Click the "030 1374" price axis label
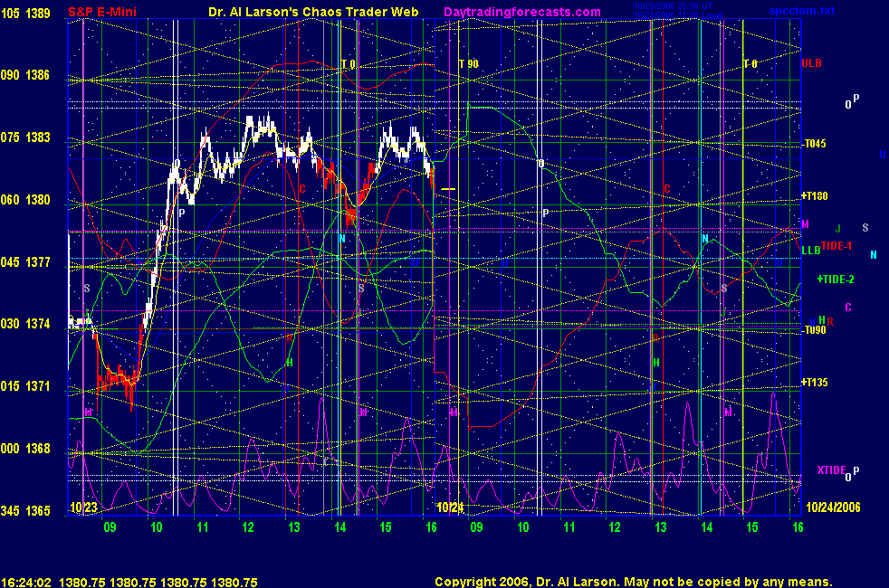Image resolution: width=889 pixels, height=588 pixels. (x=25, y=324)
